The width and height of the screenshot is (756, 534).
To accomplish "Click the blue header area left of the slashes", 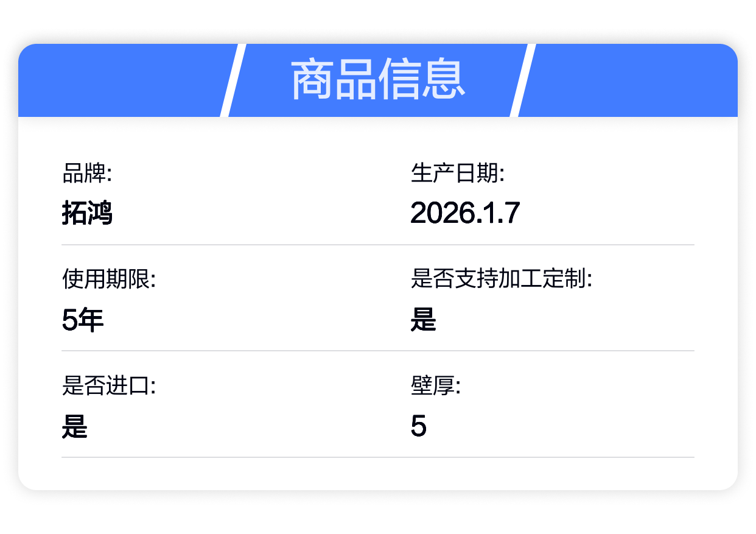I will pyautogui.click(x=122, y=80).
